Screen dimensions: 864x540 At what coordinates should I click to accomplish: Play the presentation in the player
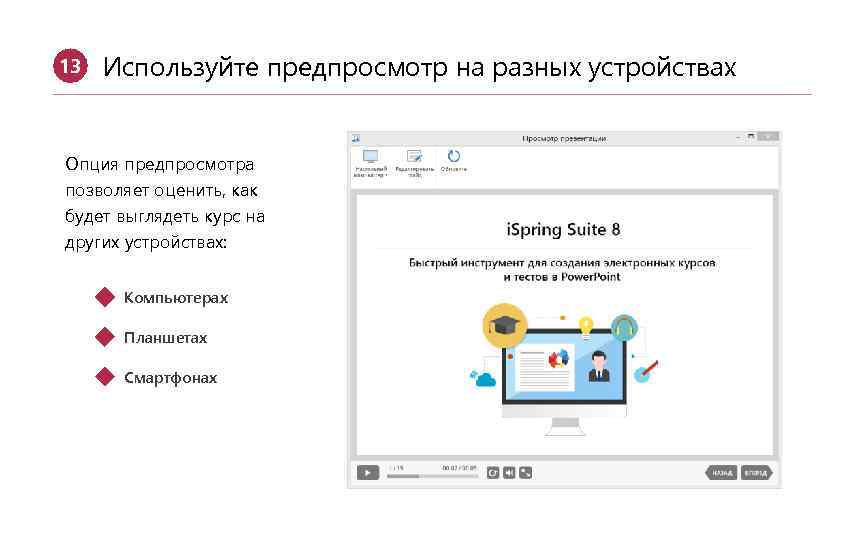pos(368,473)
